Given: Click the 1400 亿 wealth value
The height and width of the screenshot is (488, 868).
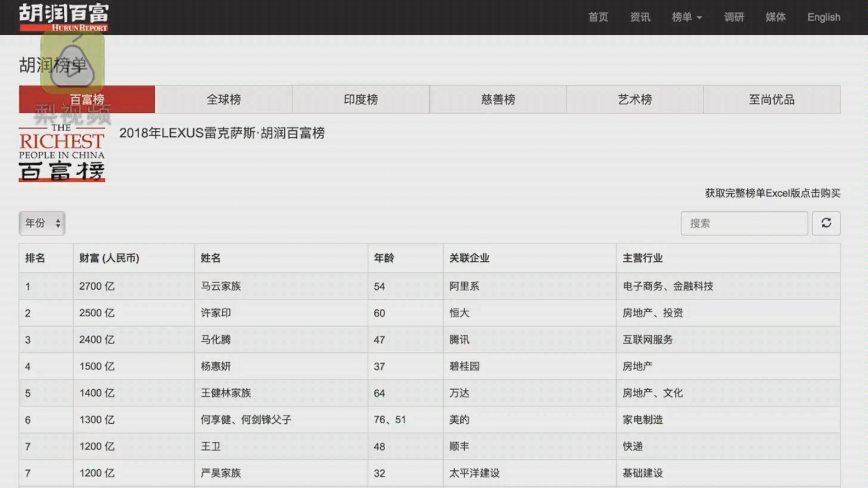Looking at the screenshot, I should coord(97,393).
